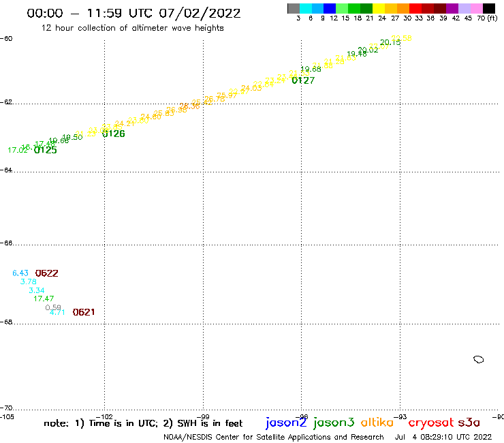The image size is (504, 443).
Task: Click the latitude label -60
Action: (x=6, y=39)
